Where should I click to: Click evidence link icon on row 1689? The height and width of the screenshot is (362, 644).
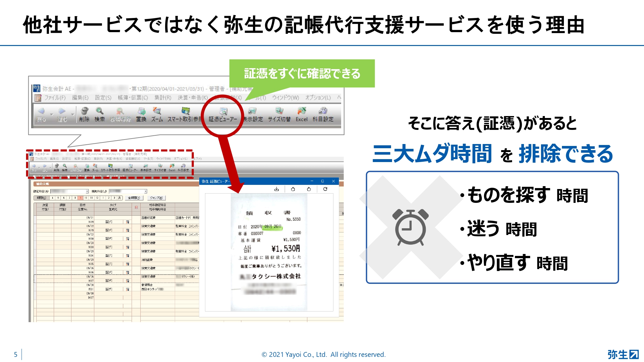(128, 222)
